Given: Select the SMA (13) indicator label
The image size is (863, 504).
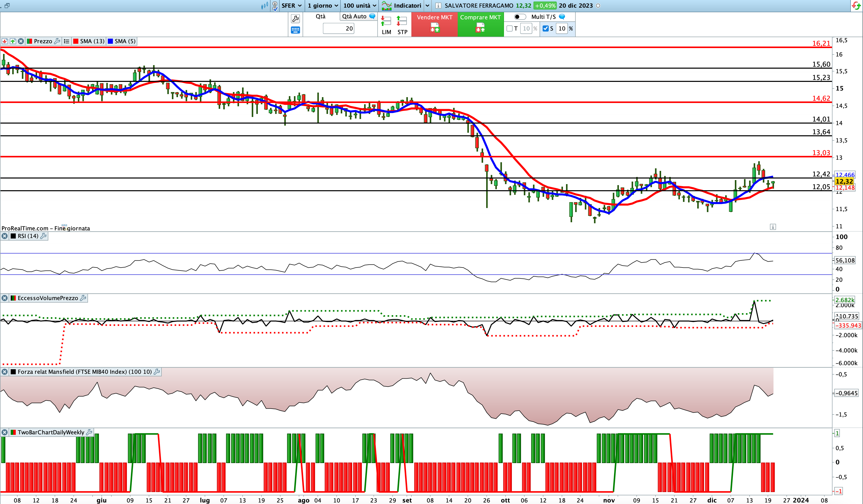Looking at the screenshot, I should click(92, 41).
